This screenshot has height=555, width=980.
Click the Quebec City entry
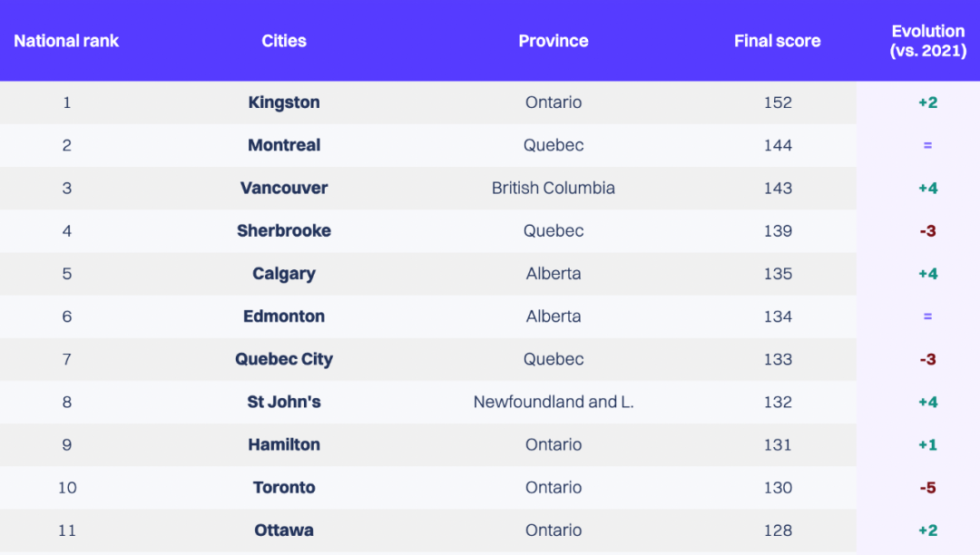[x=284, y=360]
